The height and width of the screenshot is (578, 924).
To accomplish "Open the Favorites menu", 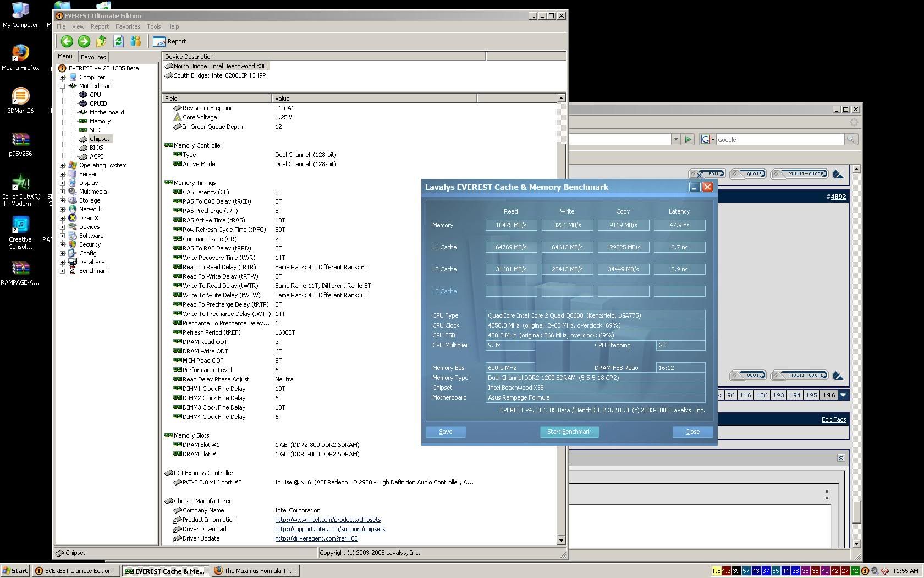I will 128,26.
